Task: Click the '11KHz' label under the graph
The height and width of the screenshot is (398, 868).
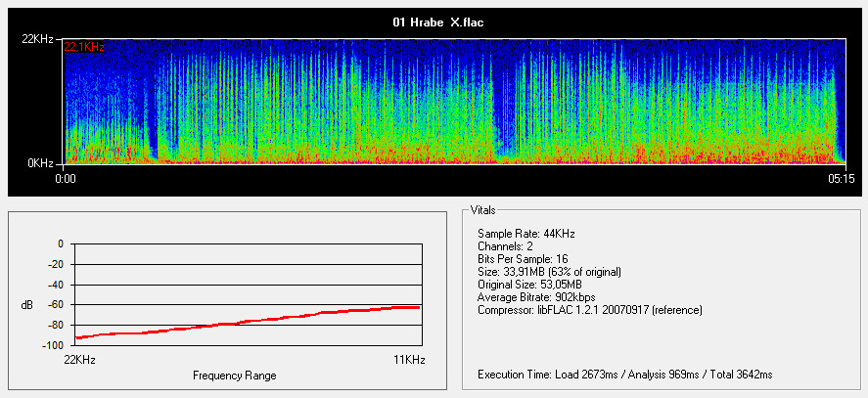Action: coord(408,361)
